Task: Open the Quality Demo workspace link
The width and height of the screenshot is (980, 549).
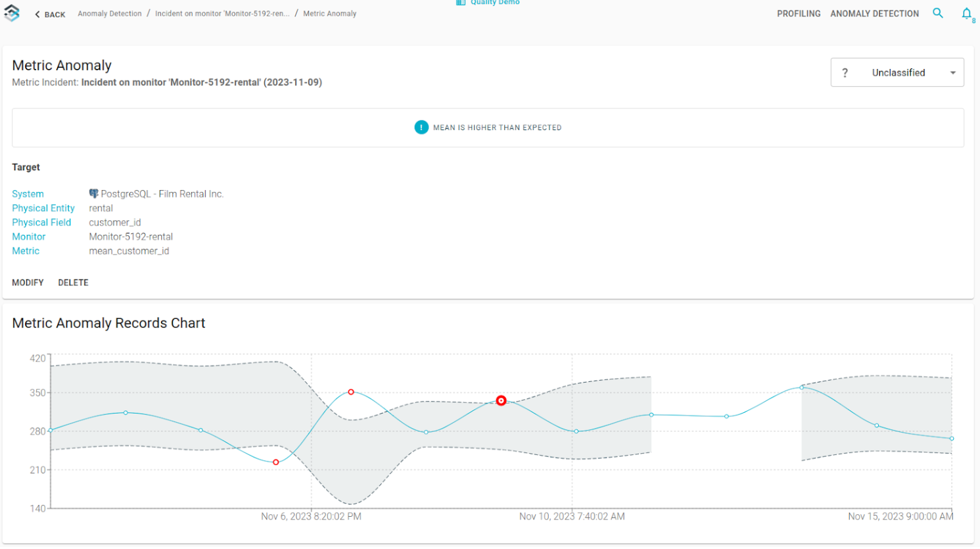Action: click(488, 3)
